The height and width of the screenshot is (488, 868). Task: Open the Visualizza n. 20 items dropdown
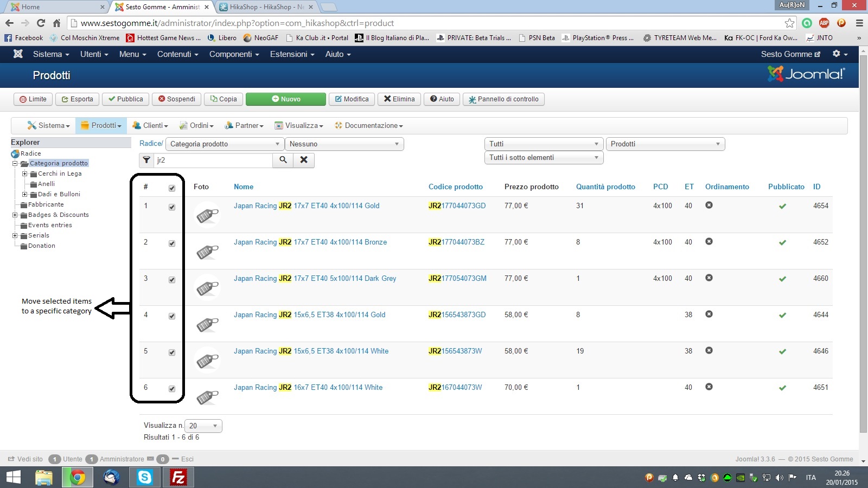(x=203, y=426)
